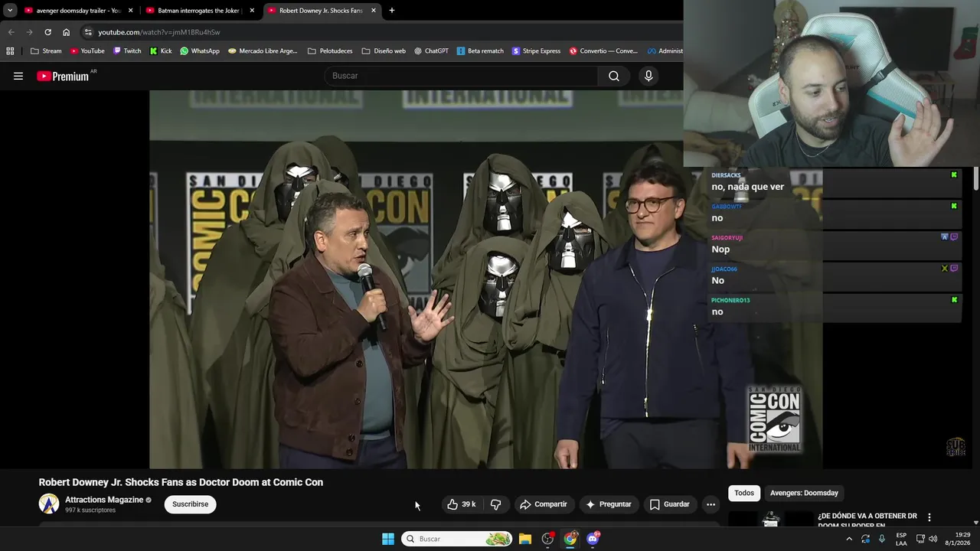Open Attractions Magazine channel avatar
This screenshot has width=980, height=551.
coord(49,504)
